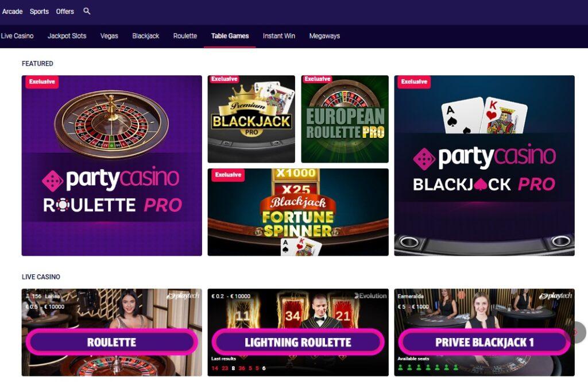Viewport: 588px width, 384px height.
Task: Click the Evolution logo on Lightning Roulette
Action: [x=370, y=296]
